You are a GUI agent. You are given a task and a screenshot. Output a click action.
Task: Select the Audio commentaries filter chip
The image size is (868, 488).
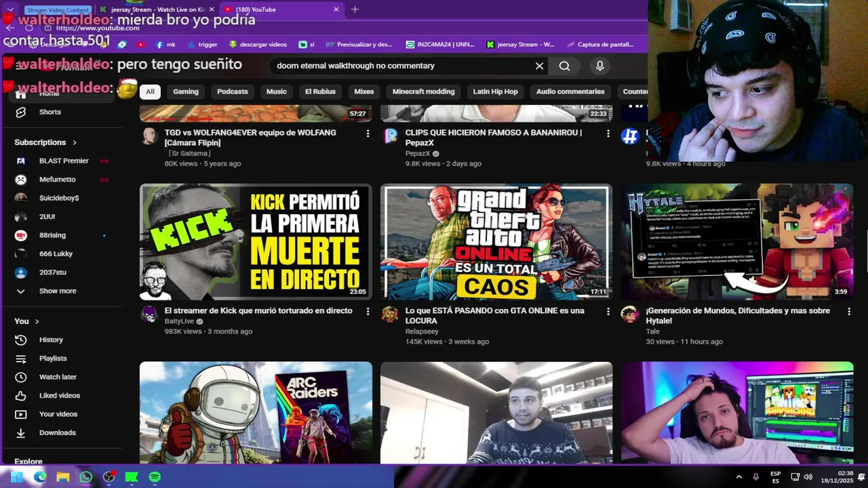click(570, 91)
